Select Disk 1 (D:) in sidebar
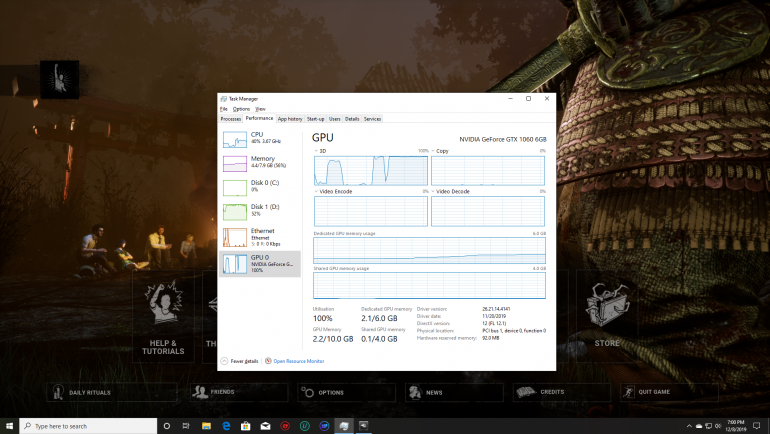Viewport: 770px width, 434px height. [x=260, y=212]
